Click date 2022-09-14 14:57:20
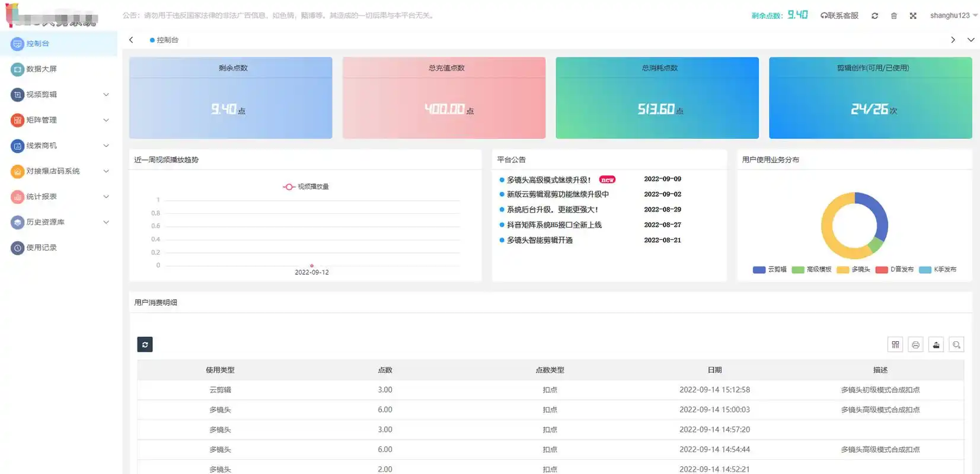This screenshot has height=474, width=980. [x=714, y=430]
